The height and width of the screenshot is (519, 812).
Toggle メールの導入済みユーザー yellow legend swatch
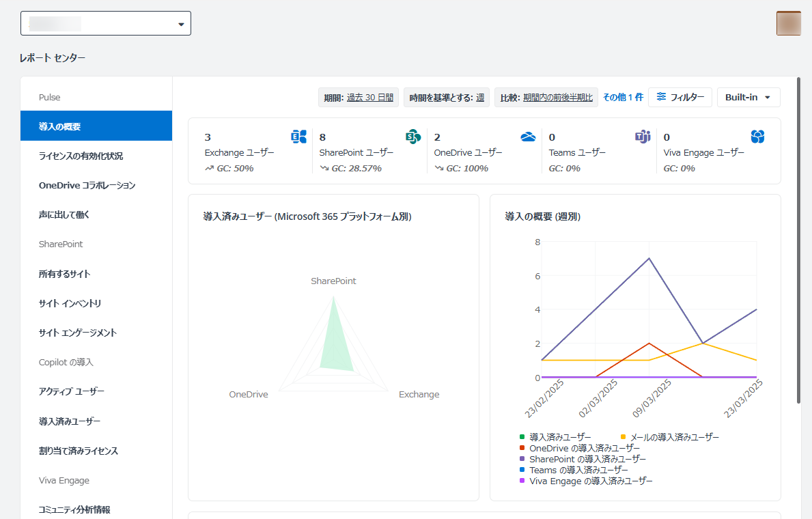623,437
